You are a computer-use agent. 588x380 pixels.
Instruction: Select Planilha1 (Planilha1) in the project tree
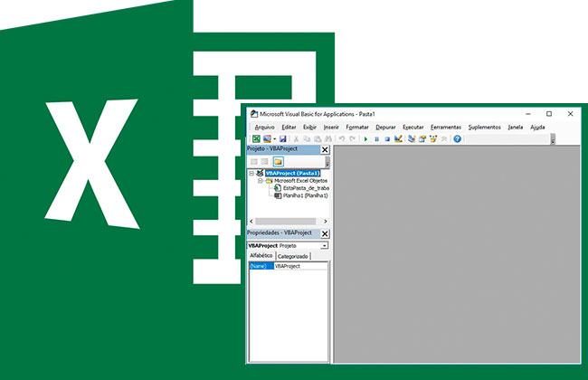pos(305,195)
